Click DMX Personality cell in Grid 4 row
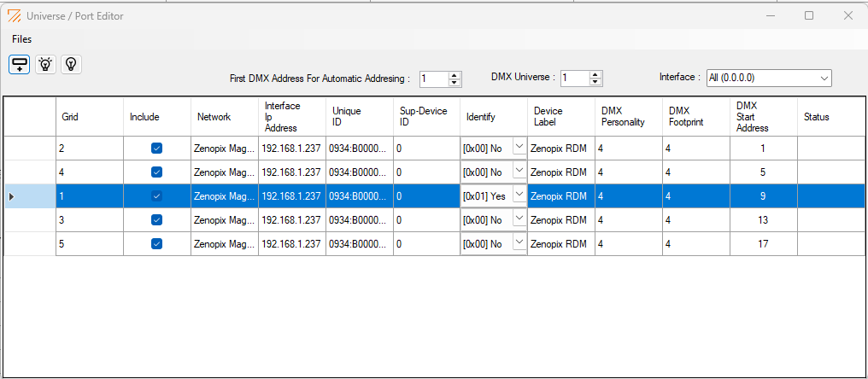The image size is (868, 379). [x=629, y=172]
